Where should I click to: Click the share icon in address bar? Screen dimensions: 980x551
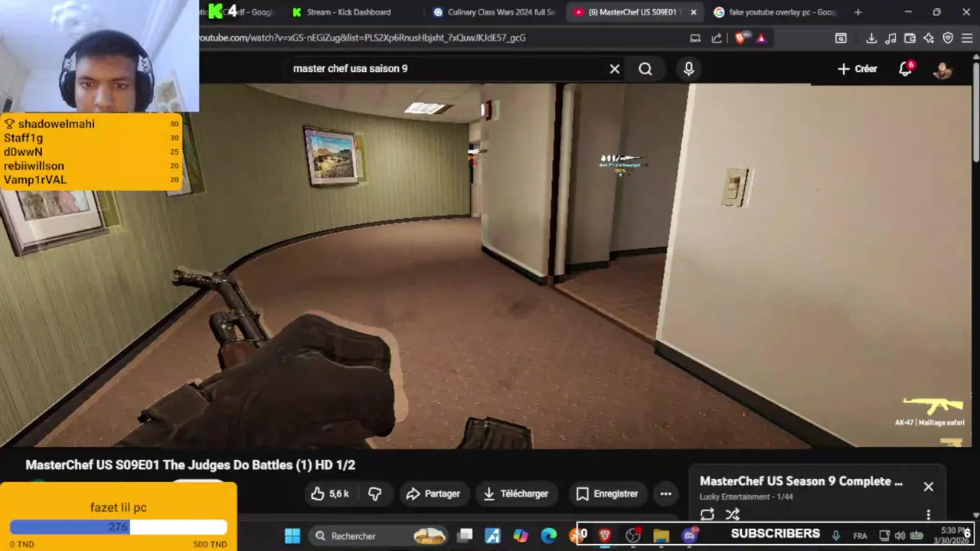pyautogui.click(x=717, y=37)
